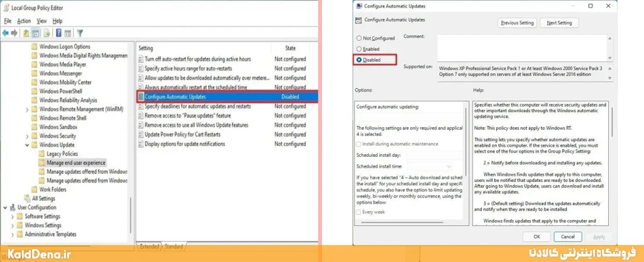The width and height of the screenshot is (644, 262).
Task: Select Specify deadlines for automatic updates and restarts
Action: click(x=197, y=106)
